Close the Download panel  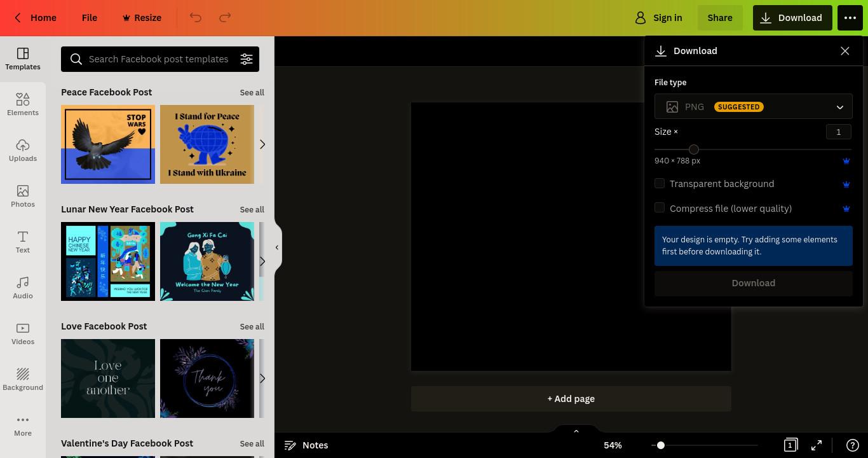click(x=844, y=51)
